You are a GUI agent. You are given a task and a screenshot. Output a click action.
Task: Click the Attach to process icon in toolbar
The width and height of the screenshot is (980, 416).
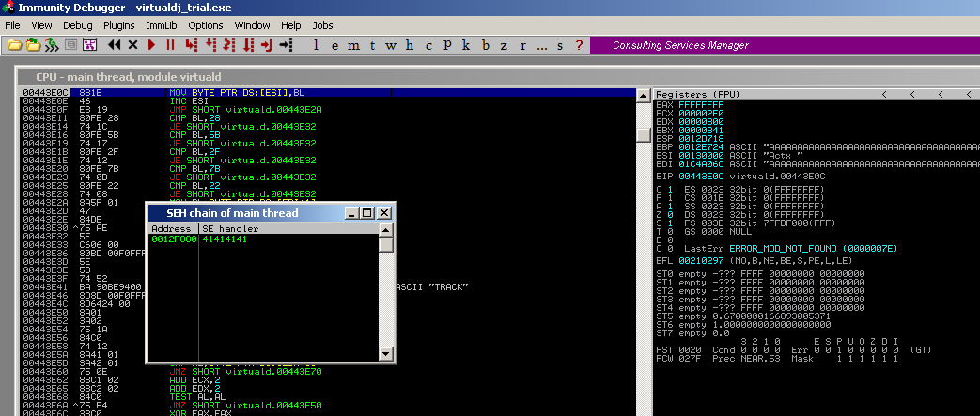33,44
